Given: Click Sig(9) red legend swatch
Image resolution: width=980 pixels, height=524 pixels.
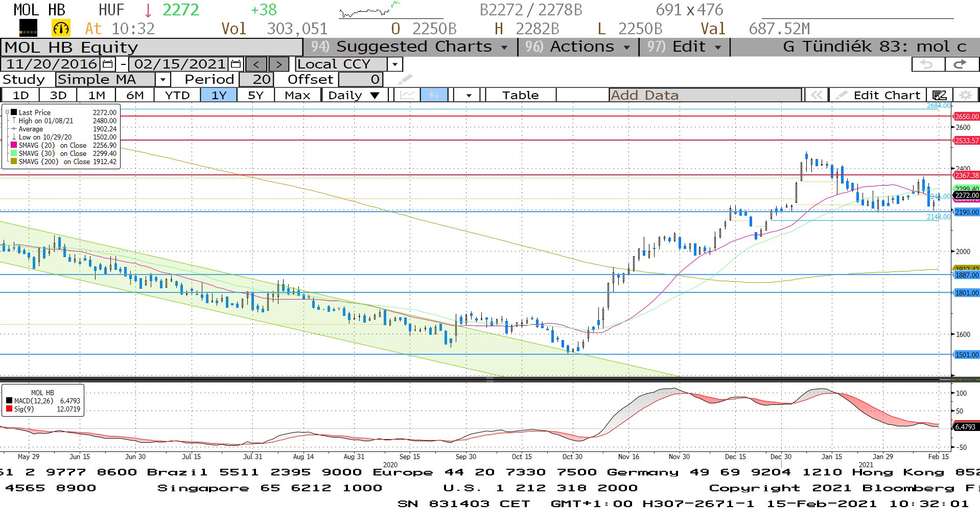Looking at the screenshot, I should click(9, 409).
